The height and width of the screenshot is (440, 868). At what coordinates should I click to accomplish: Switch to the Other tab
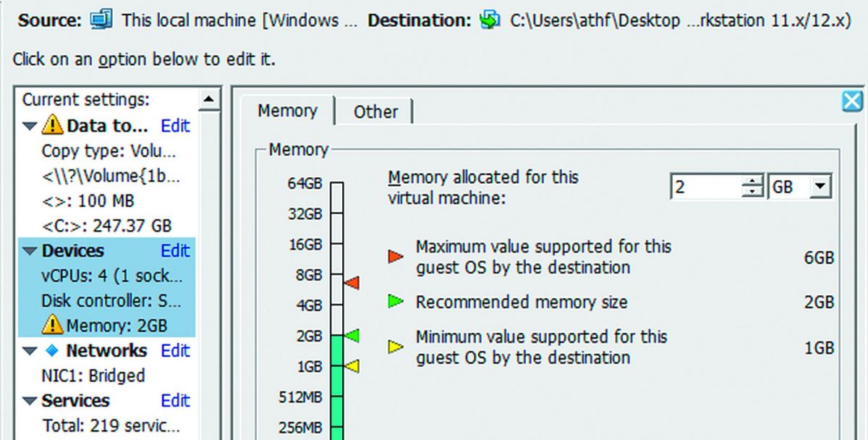[375, 111]
